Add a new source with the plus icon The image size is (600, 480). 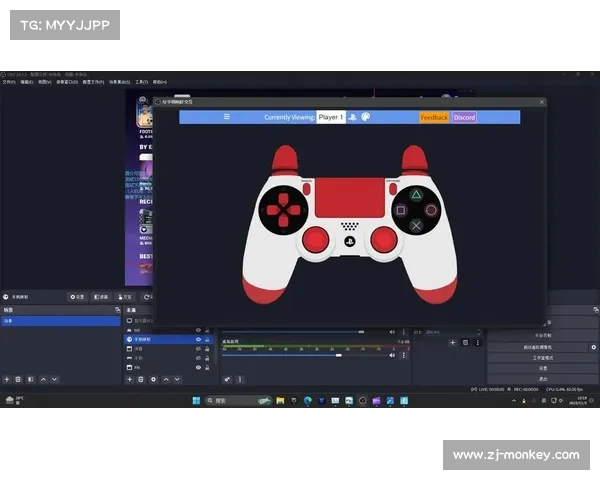click(129, 379)
